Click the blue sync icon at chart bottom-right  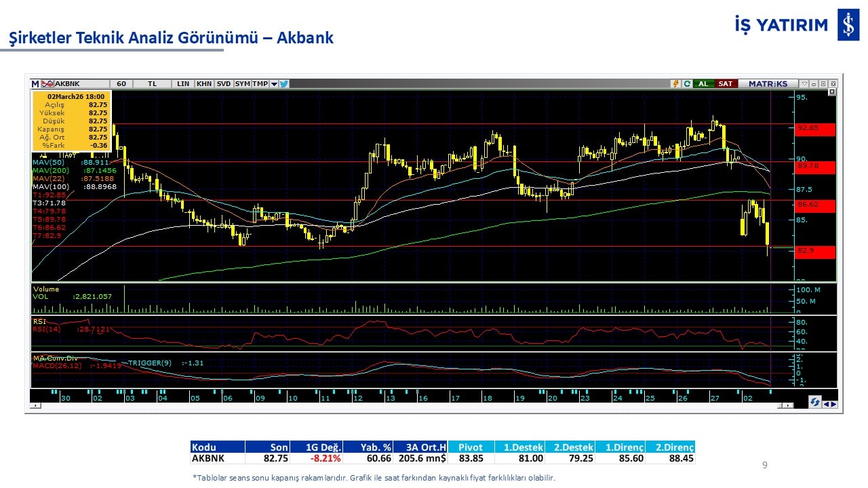click(x=814, y=403)
